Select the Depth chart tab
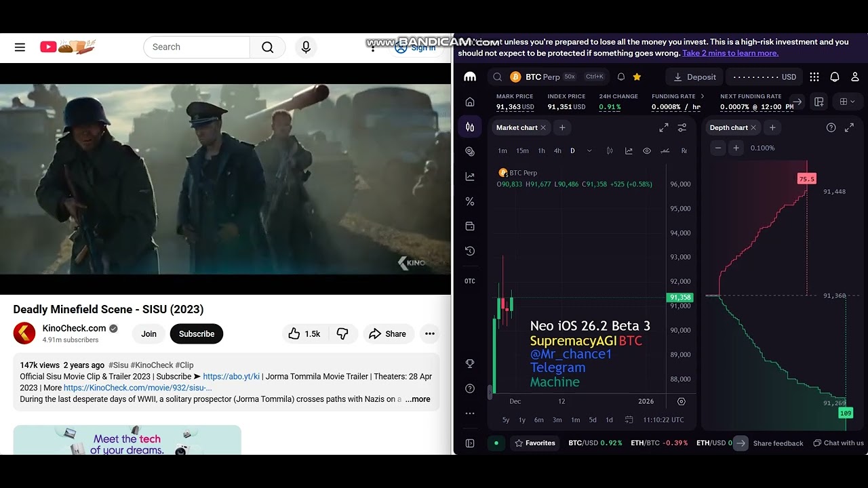The width and height of the screenshot is (868, 488). click(x=732, y=127)
